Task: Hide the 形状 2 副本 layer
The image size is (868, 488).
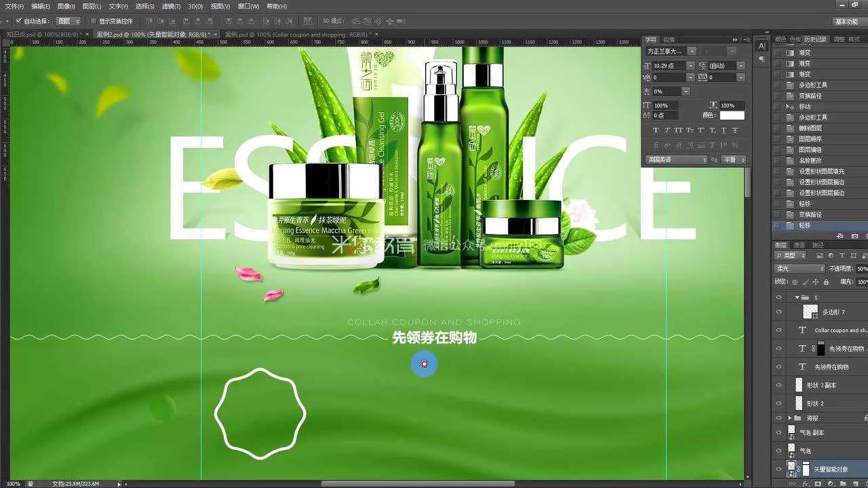Action: coord(778,385)
